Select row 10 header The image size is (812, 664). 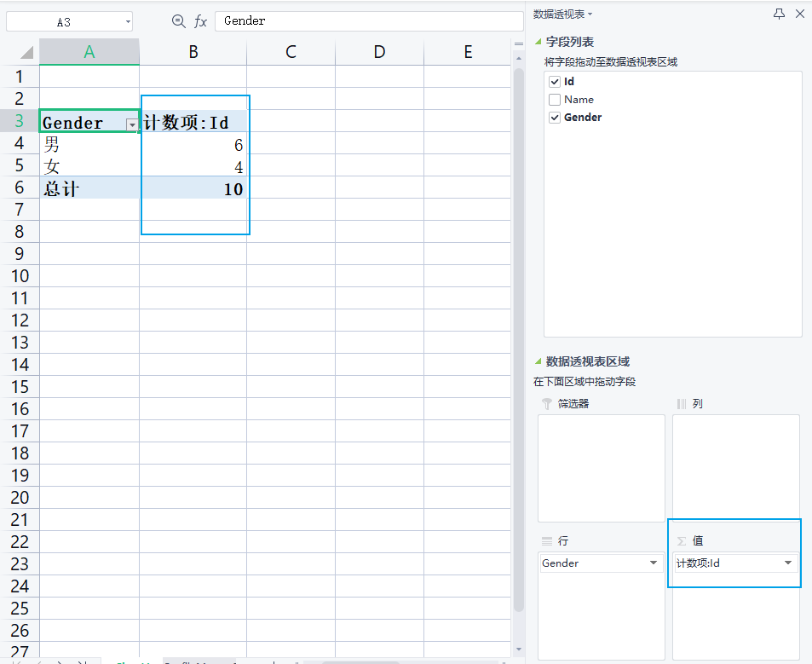tap(20, 276)
